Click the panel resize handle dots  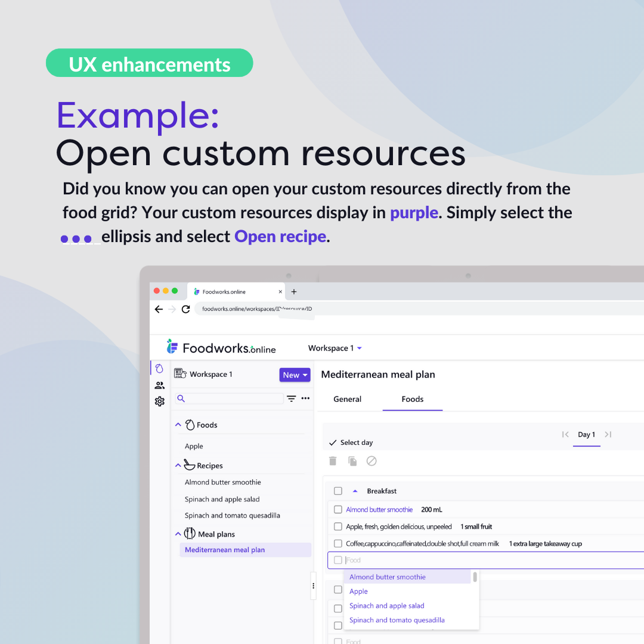coord(314,586)
